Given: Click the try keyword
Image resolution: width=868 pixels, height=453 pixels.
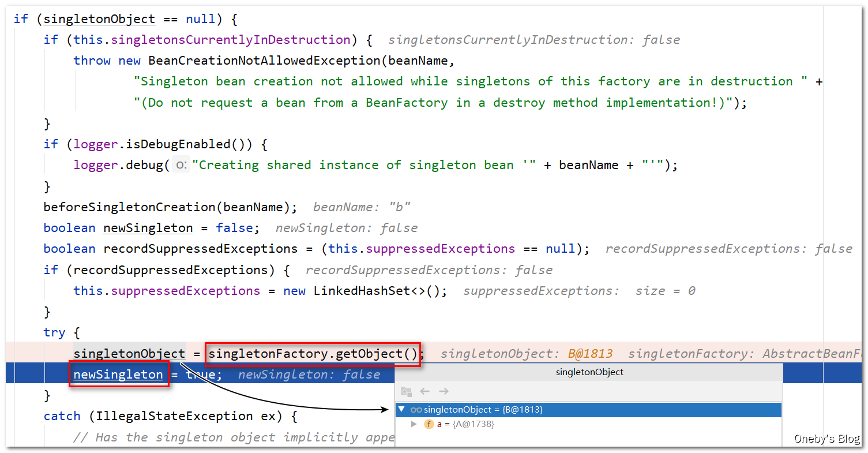Looking at the screenshot, I should (54, 332).
